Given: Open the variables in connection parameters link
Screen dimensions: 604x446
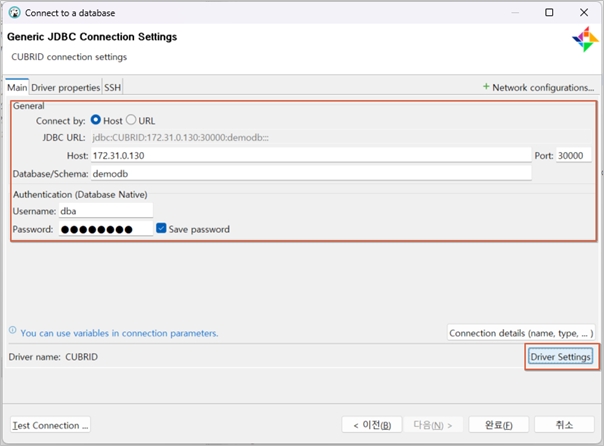Looking at the screenshot, I should (x=119, y=333).
